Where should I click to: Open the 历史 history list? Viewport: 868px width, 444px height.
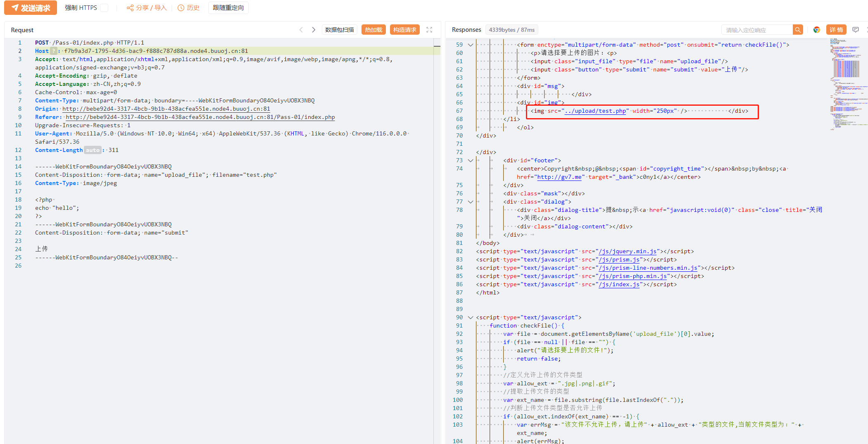tap(188, 8)
